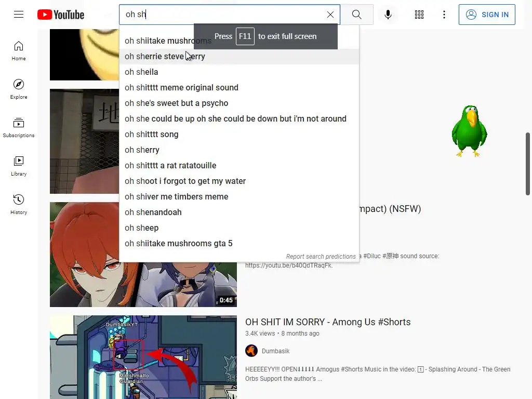Click Report search predictions link
The height and width of the screenshot is (399, 532).
321,257
